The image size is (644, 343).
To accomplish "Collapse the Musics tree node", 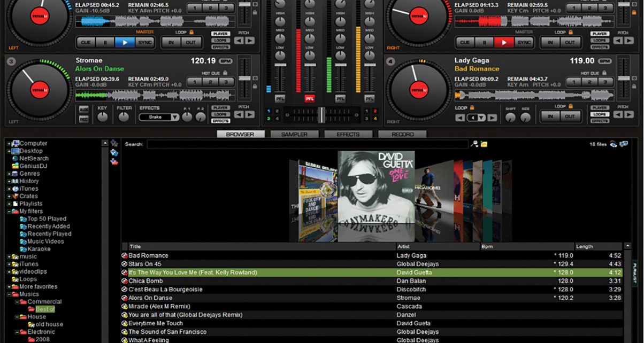I will (x=9, y=294).
